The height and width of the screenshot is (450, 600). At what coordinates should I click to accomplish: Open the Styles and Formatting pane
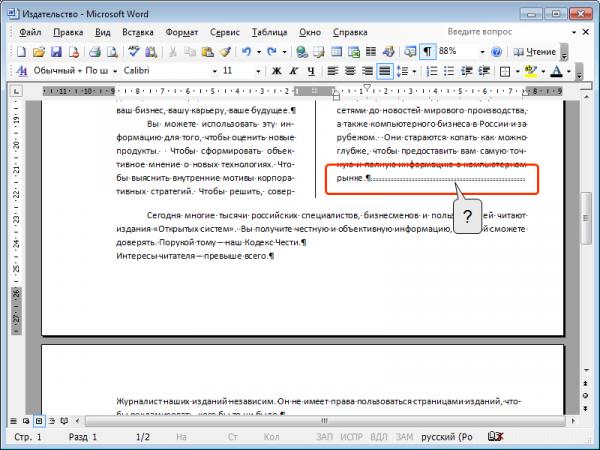pyautogui.click(x=22, y=71)
